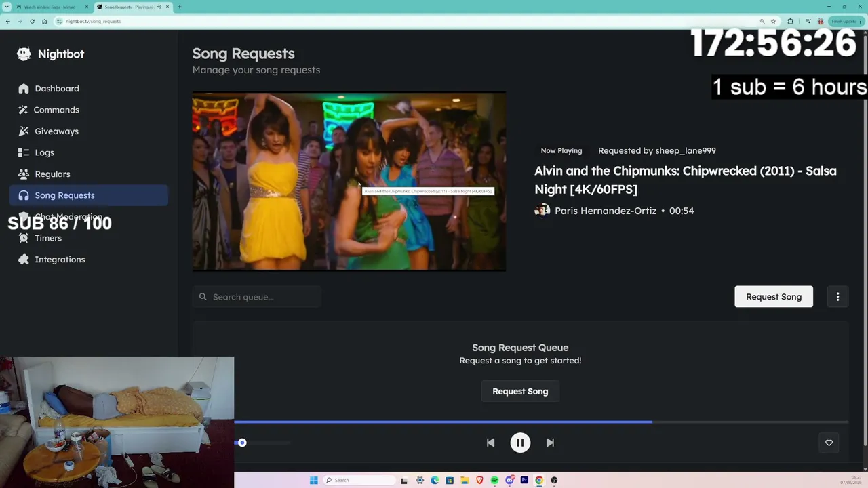Click Request Song button beside options menu
This screenshot has height=488, width=868.
point(774,296)
